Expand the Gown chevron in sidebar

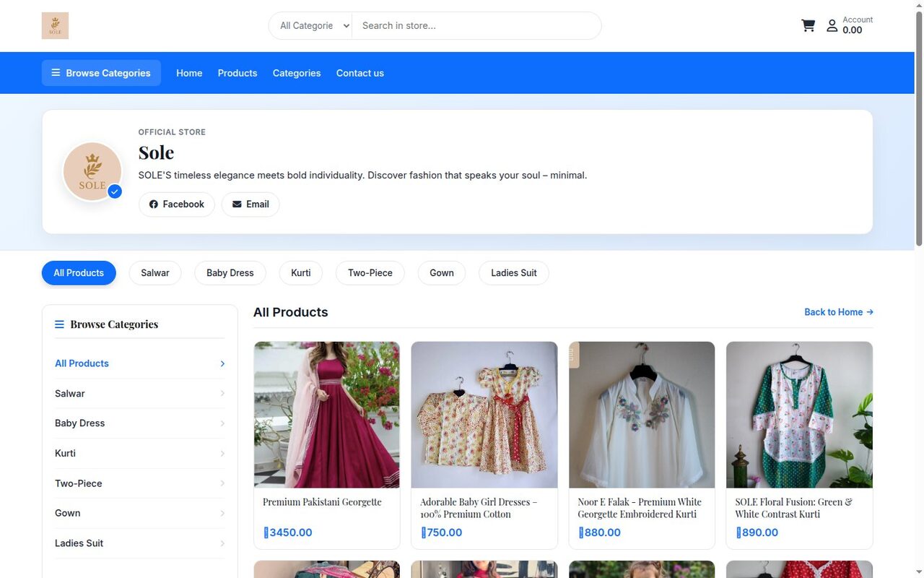[222, 513]
